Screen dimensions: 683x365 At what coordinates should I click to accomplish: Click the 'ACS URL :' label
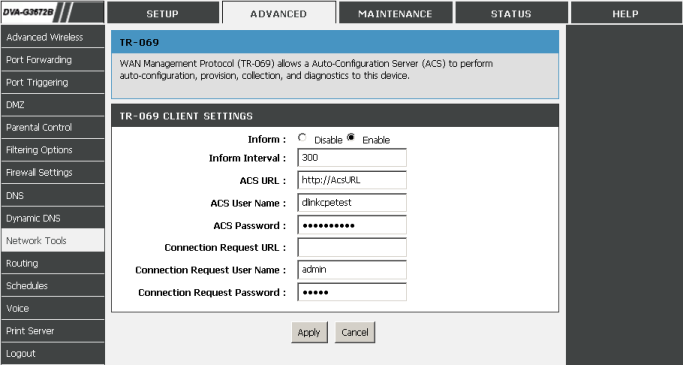click(263, 180)
